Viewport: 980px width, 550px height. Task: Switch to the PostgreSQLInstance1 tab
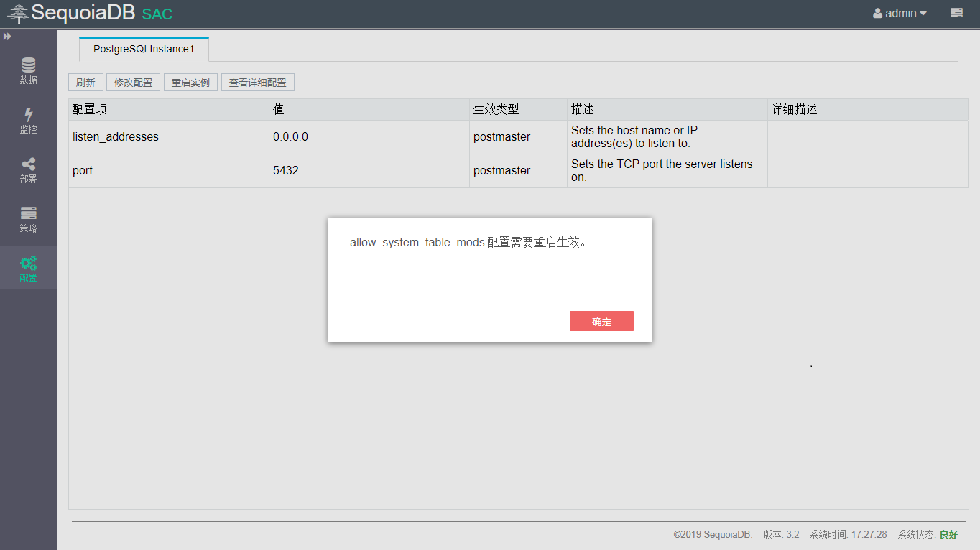click(144, 50)
